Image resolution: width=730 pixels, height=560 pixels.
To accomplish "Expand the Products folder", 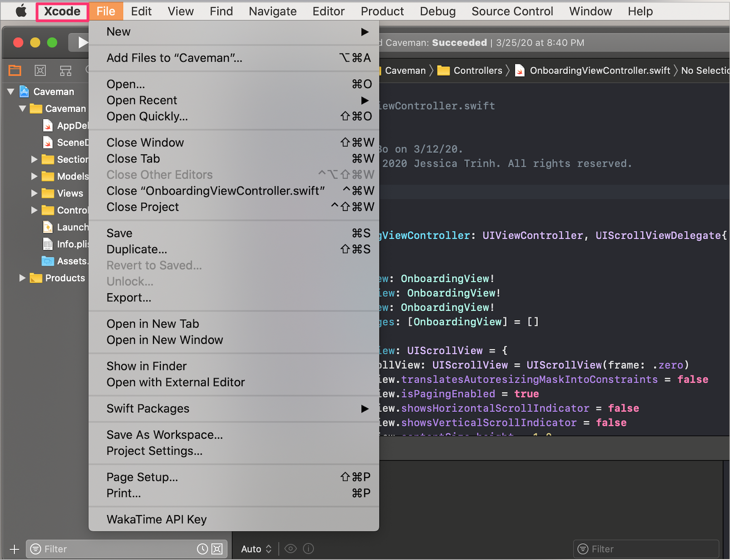I will 22,278.
